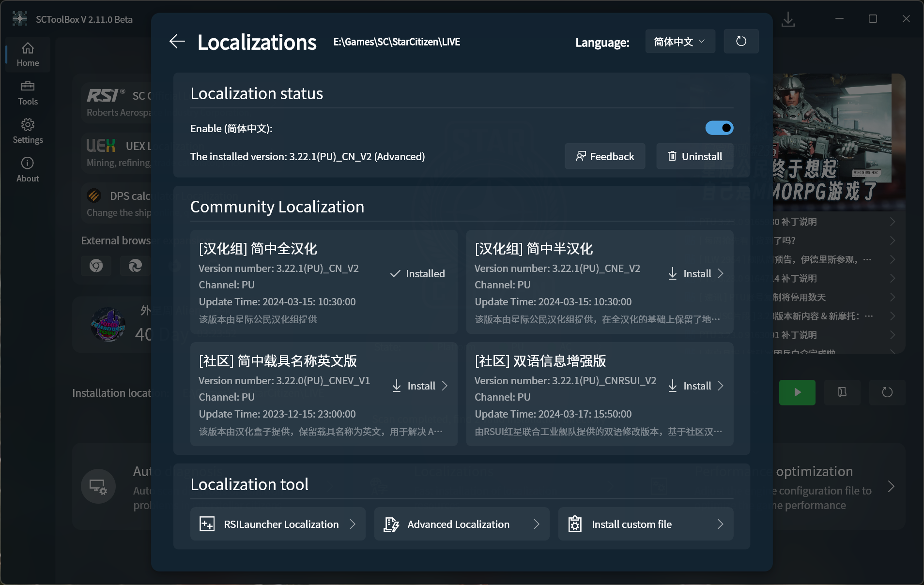Click the icon button right of the green play button

coord(842,392)
